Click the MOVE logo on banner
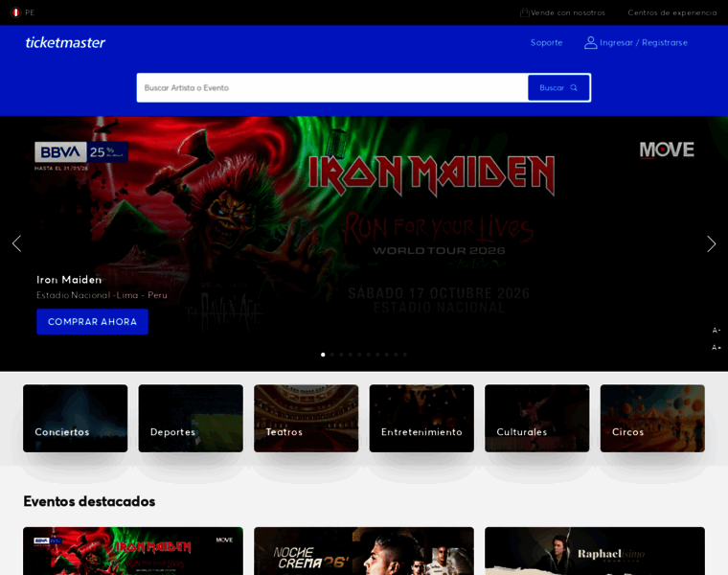 click(x=667, y=150)
